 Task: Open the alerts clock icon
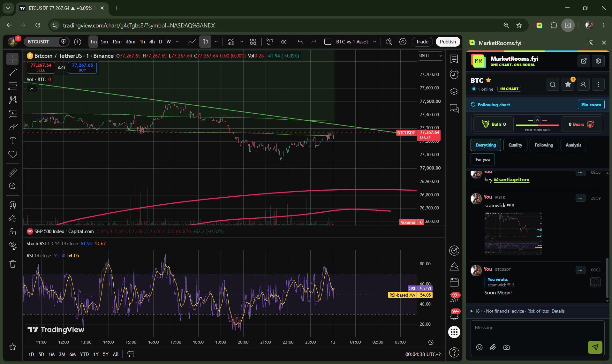(454, 75)
